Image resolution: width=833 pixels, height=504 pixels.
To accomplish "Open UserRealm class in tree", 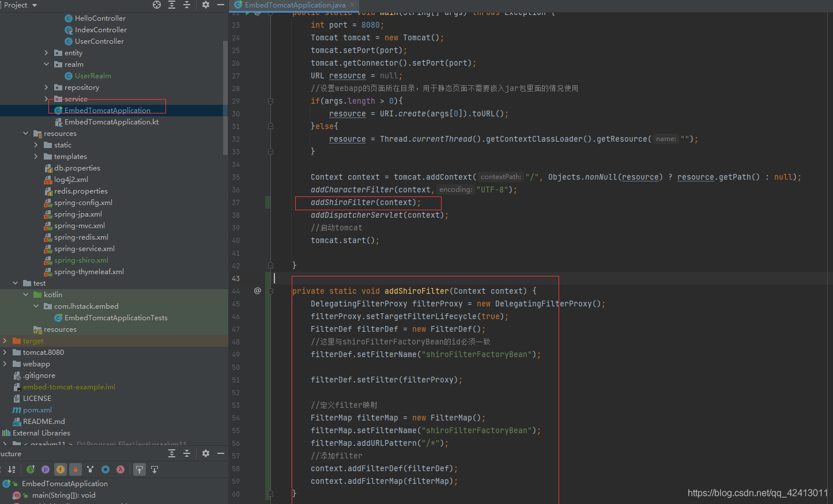I will [93, 76].
